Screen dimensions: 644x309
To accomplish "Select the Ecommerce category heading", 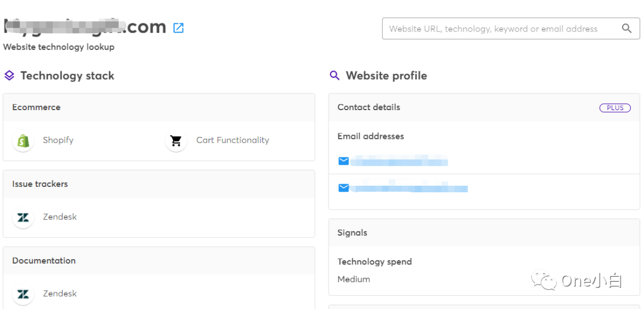I will coord(36,107).
